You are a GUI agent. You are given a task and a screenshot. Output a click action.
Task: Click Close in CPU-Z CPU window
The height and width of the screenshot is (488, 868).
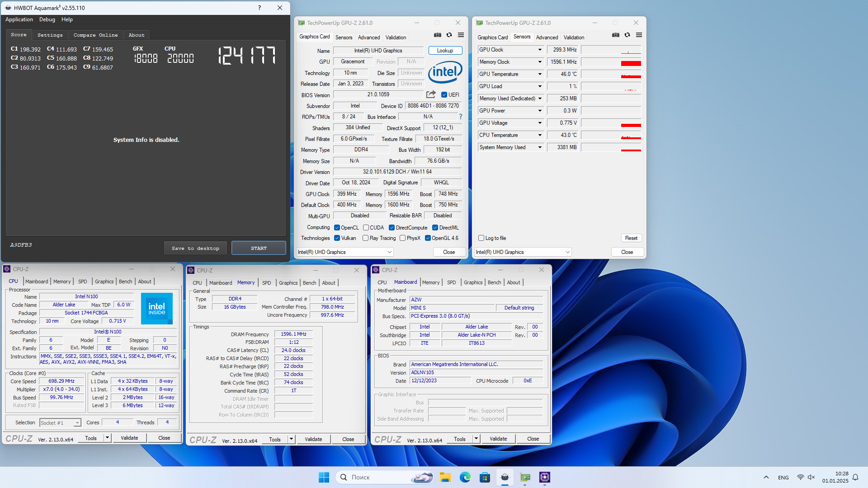(x=164, y=438)
